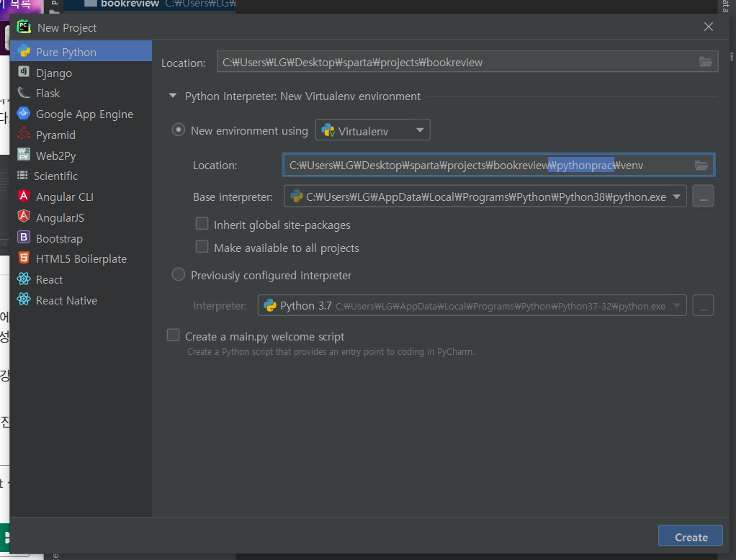Select Pure Python project type
The width and height of the screenshot is (736, 560).
click(x=81, y=52)
